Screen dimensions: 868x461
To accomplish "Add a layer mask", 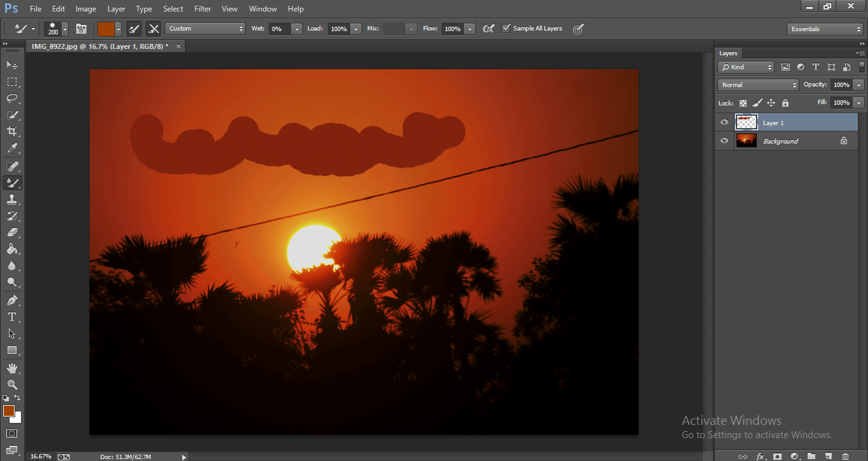I will pos(777,456).
